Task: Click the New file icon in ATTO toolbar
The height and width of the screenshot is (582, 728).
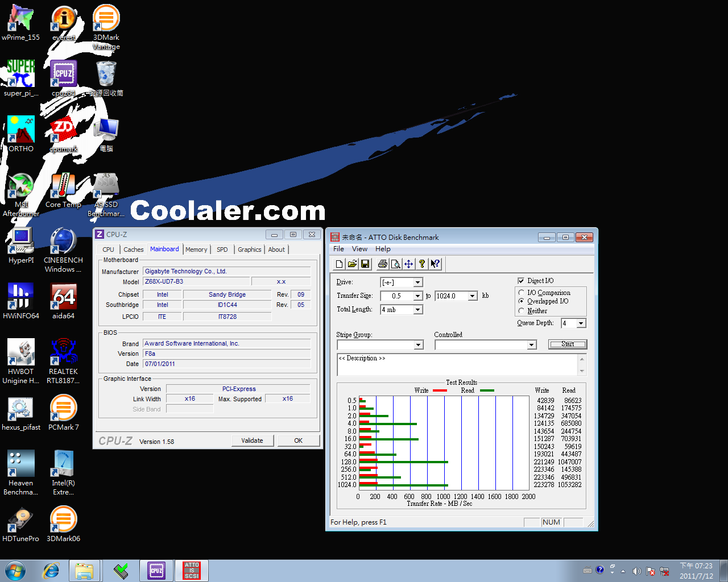Action: click(340, 264)
